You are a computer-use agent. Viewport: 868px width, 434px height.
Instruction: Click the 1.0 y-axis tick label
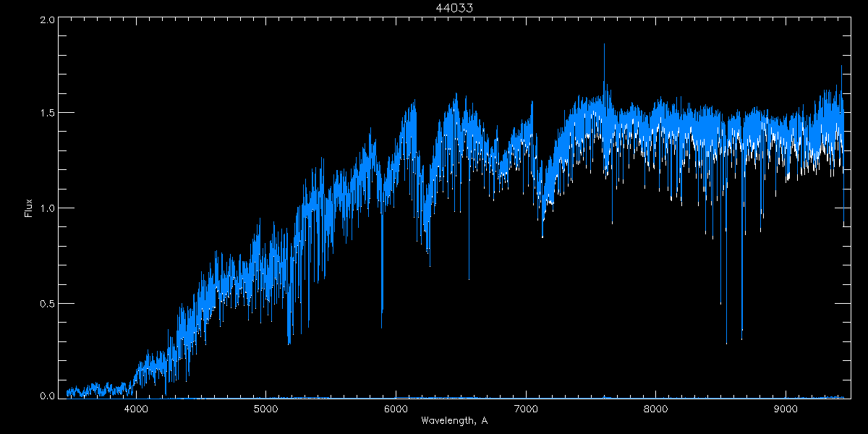pos(48,208)
